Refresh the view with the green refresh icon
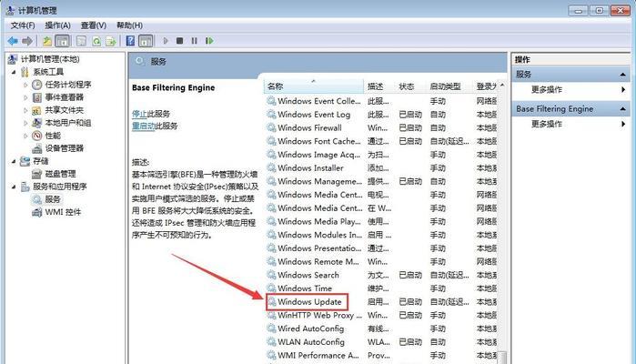 (x=96, y=41)
